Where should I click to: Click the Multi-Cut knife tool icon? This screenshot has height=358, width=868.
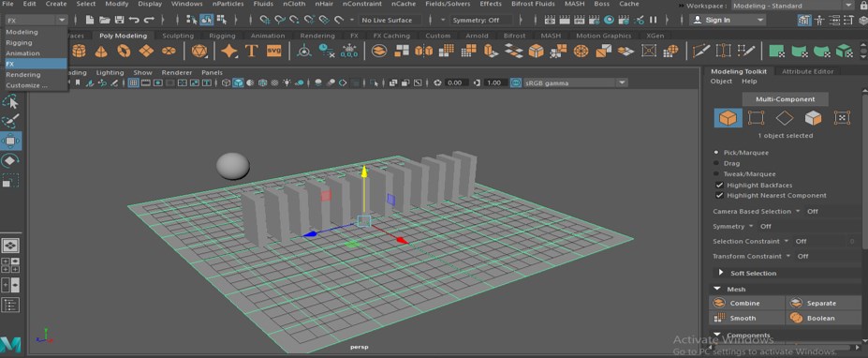click(701, 51)
